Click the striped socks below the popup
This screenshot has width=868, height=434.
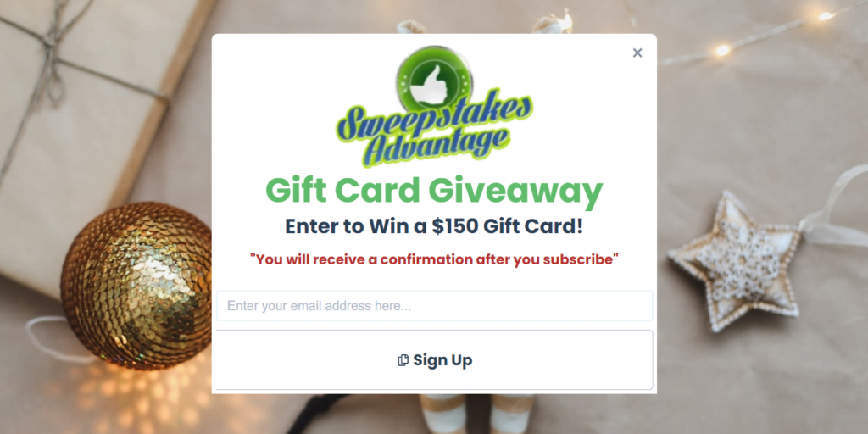pyautogui.click(x=477, y=414)
